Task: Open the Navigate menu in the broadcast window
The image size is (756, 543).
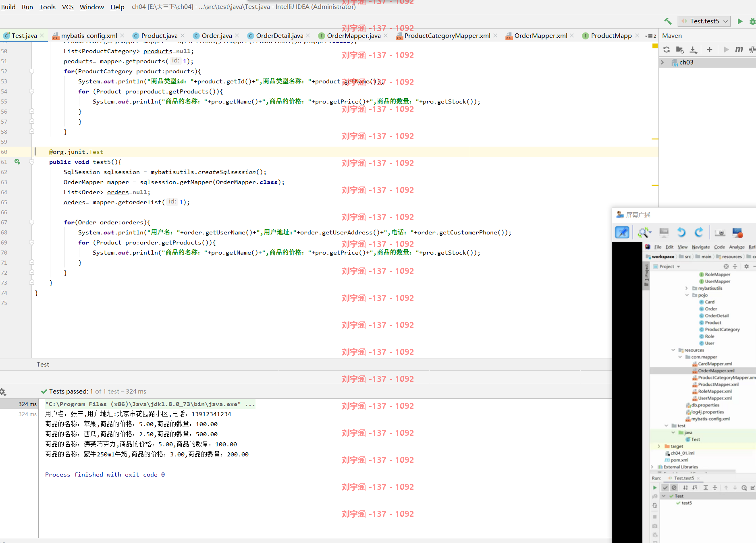Action: [x=701, y=247]
